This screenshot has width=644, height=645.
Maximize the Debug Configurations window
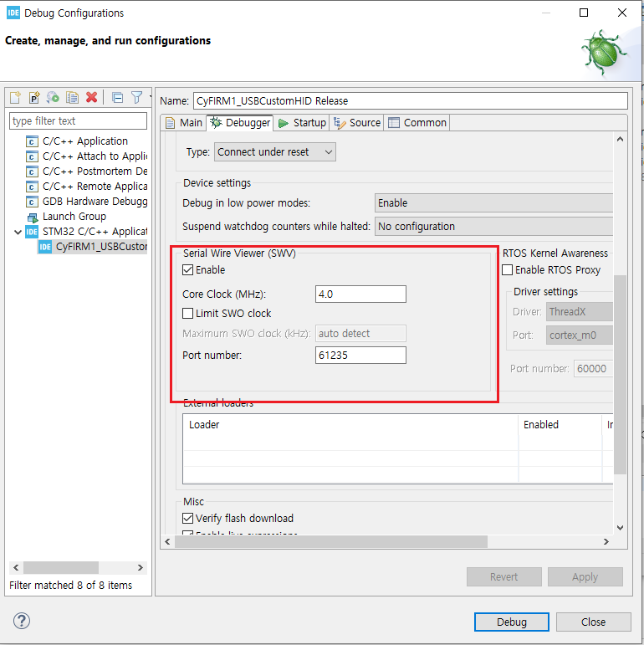tap(584, 13)
